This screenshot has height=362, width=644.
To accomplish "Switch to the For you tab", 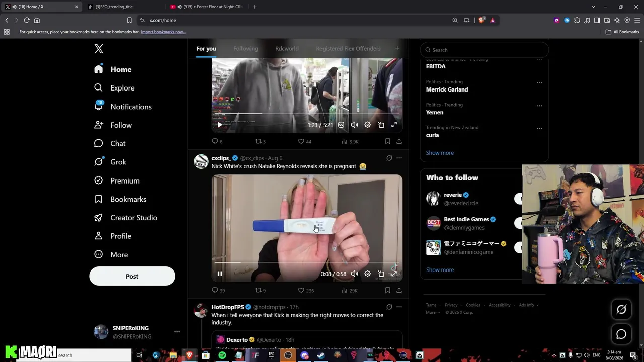I will [206, 49].
